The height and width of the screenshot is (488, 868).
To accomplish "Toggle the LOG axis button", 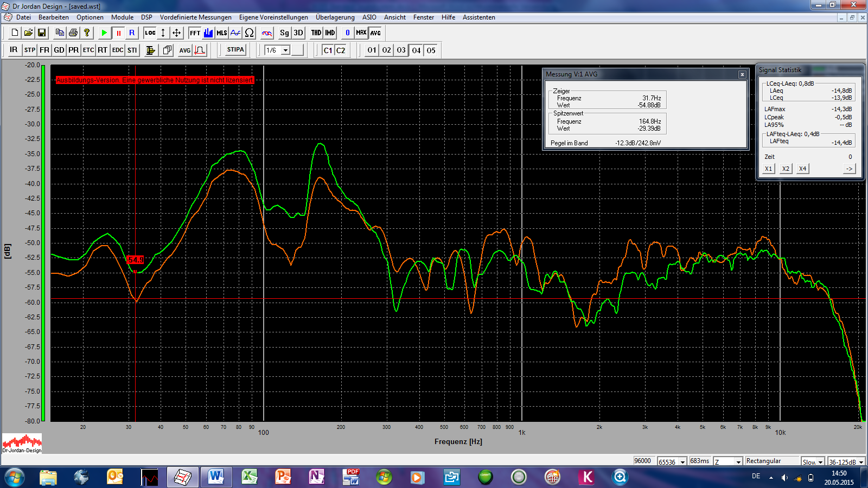I will point(150,33).
